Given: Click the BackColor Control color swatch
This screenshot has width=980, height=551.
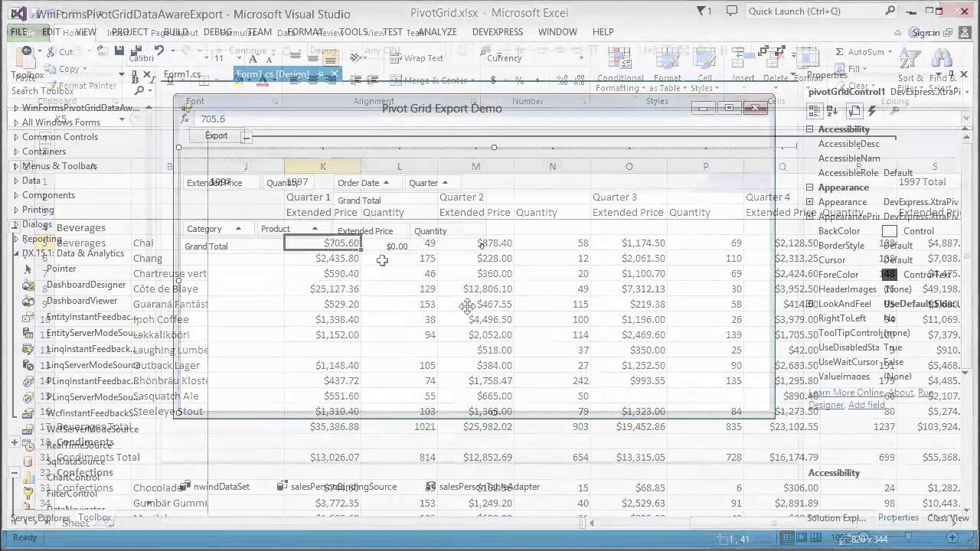Looking at the screenshot, I should [x=889, y=231].
